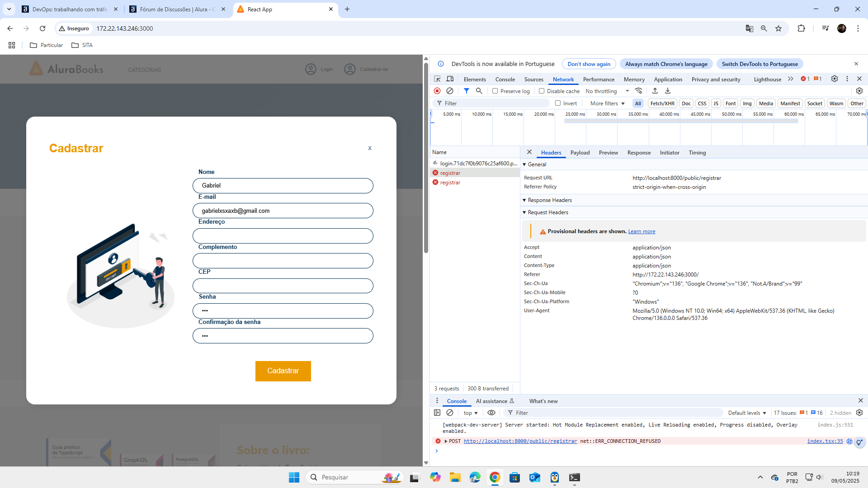Switch to AI assistance drawer tab

point(495,401)
